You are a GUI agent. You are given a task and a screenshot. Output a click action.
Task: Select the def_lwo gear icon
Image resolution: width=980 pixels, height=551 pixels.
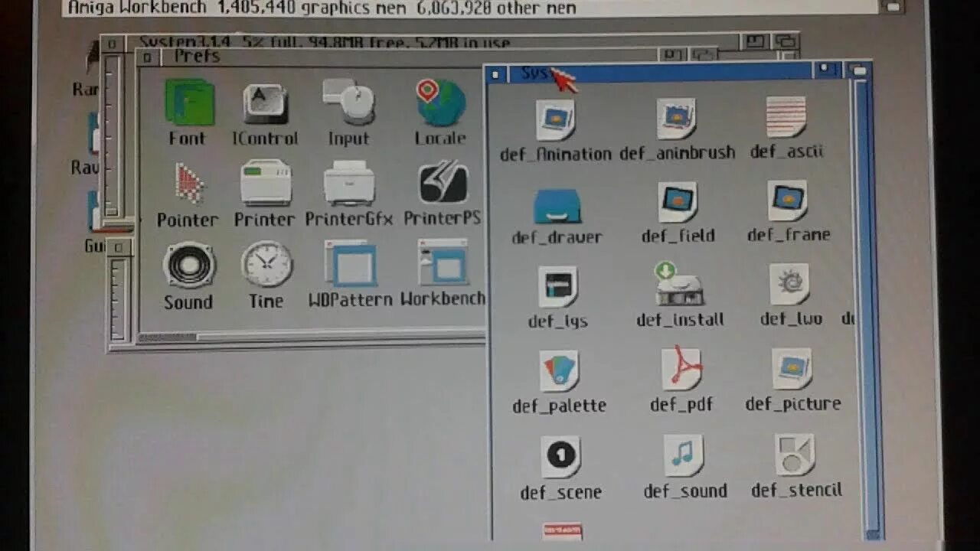tap(789, 284)
